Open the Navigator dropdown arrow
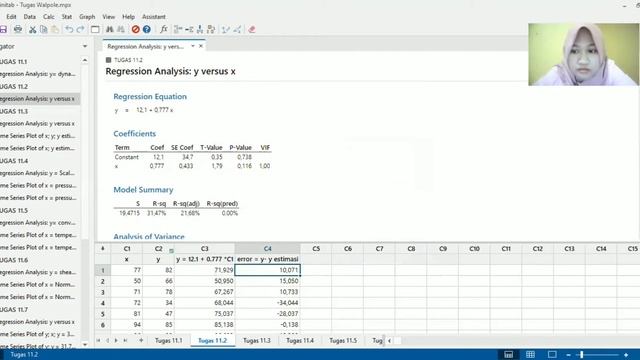Image resolution: width=640 pixels, height=360 pixels. (x=85, y=47)
